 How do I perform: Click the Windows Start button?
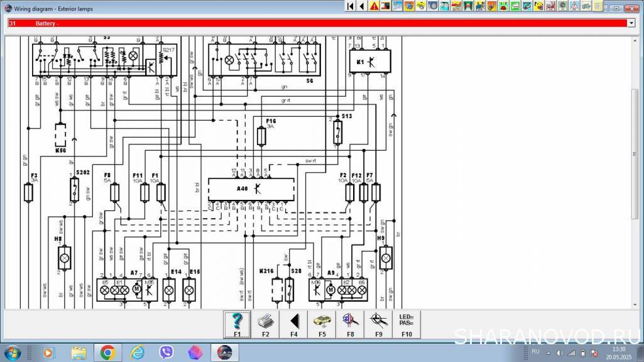[13, 353]
